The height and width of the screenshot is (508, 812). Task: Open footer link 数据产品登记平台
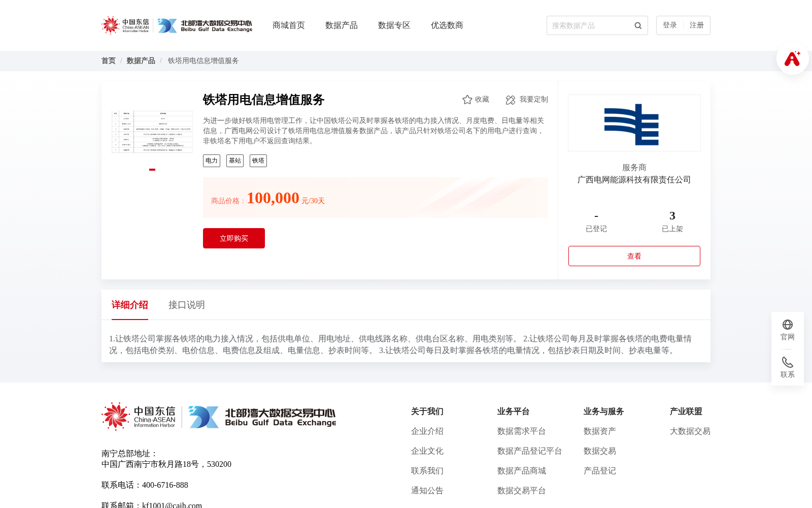point(530,451)
